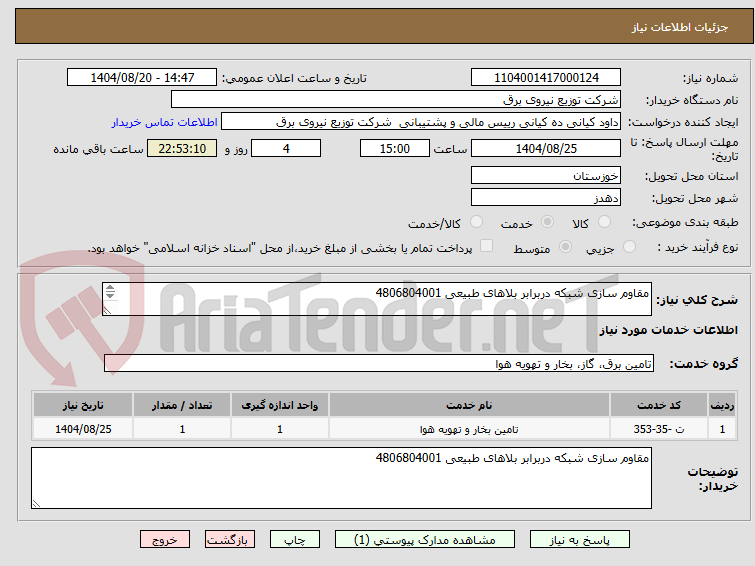Click the delivery city field 'دهدز'

pos(546,197)
